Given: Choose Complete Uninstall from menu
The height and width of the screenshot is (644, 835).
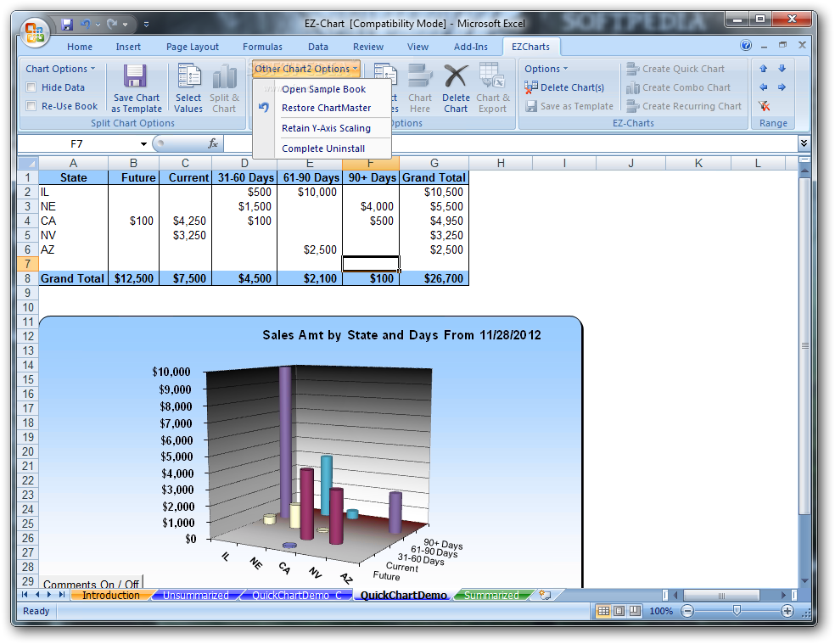Looking at the screenshot, I should point(323,148).
